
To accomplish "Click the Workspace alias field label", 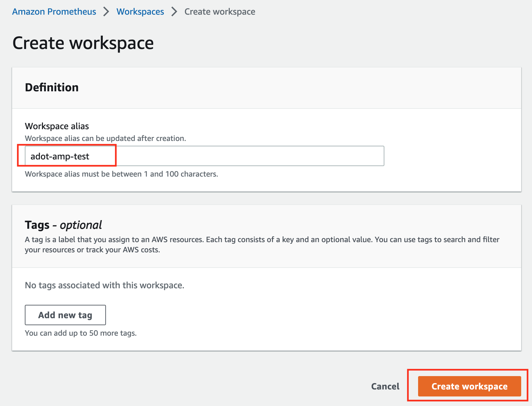I will click(x=57, y=126).
